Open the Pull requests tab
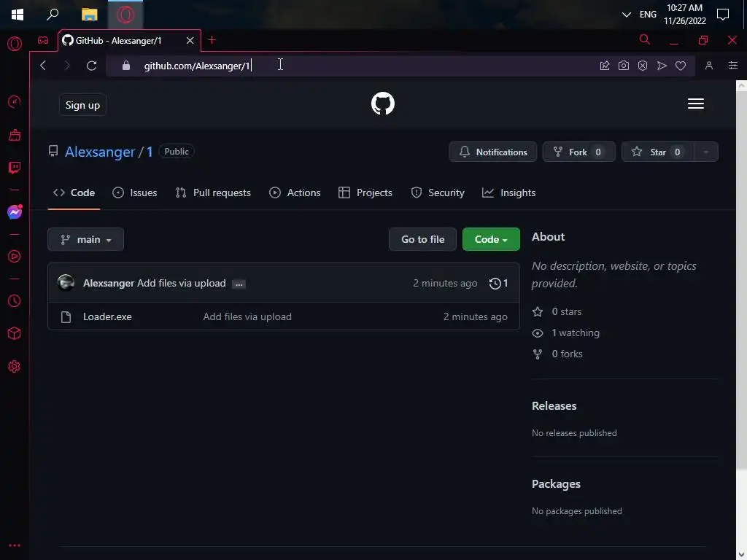This screenshot has width=747, height=560. point(213,192)
